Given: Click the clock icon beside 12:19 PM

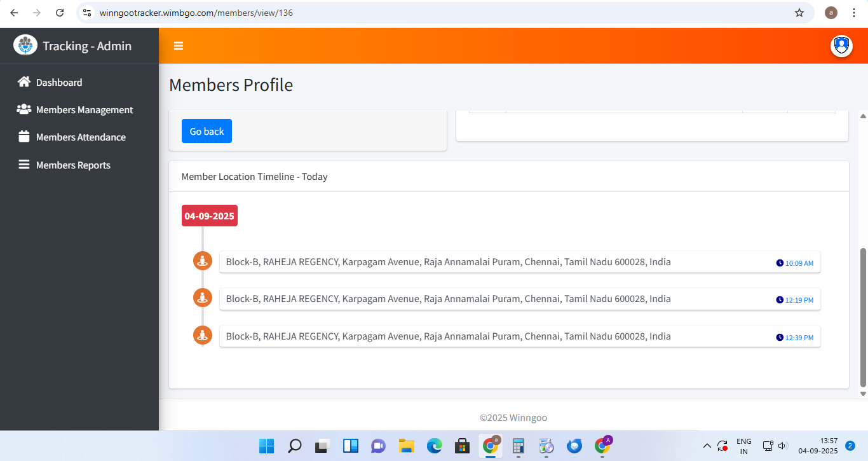Looking at the screenshot, I should point(780,299).
